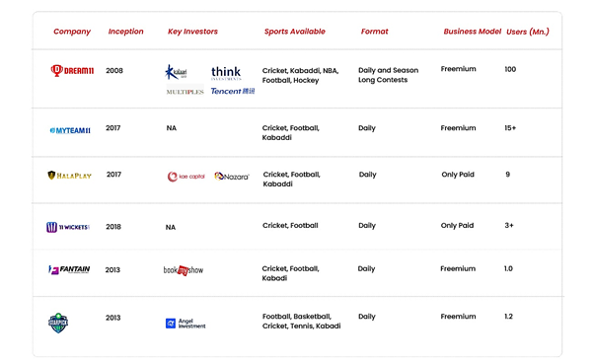Select the Kae Capital logo

186,177
